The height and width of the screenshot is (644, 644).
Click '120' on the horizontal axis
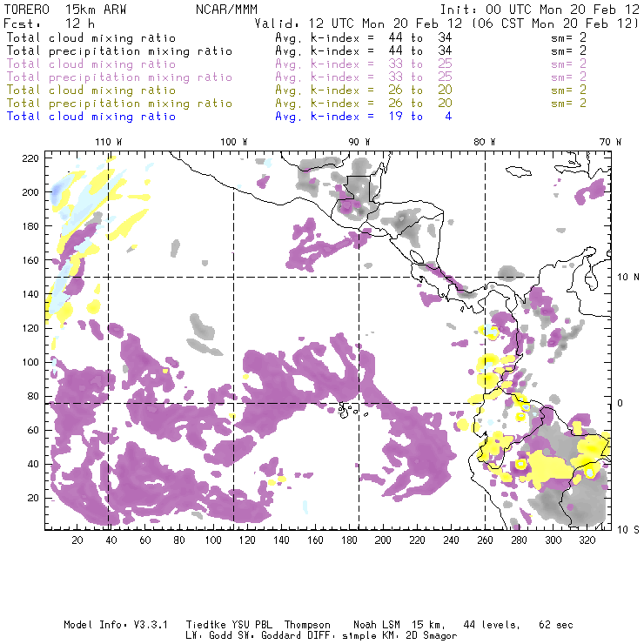coord(247,540)
